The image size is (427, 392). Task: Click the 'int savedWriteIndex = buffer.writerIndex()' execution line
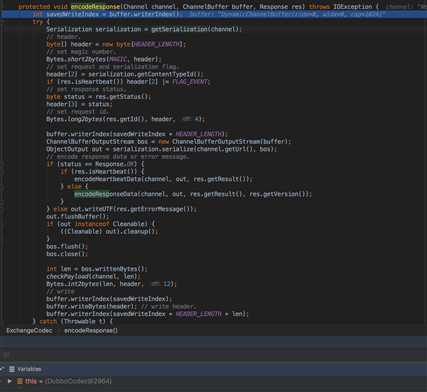(213, 14)
